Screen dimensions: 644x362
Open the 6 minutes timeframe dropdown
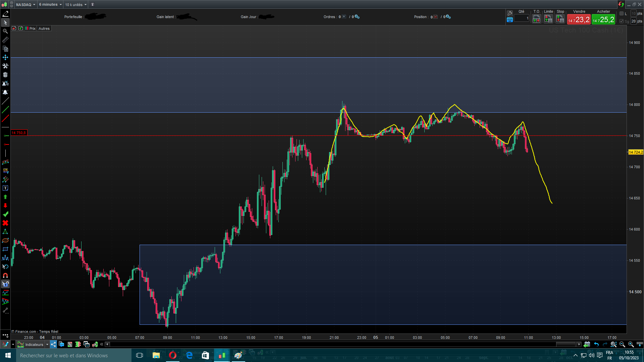pyautogui.click(x=50, y=5)
